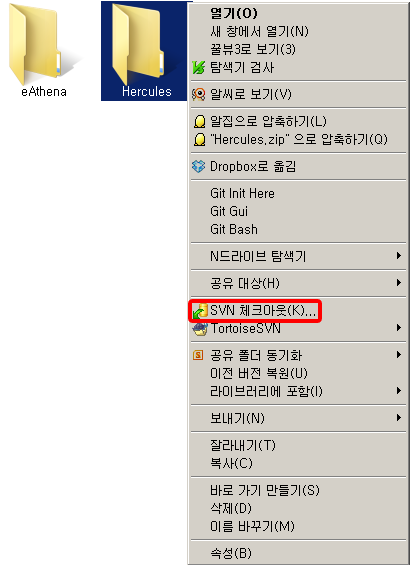Expand the 공유 대상(H) submenu arrow
Screen dimensions: 410x565
(398, 282)
